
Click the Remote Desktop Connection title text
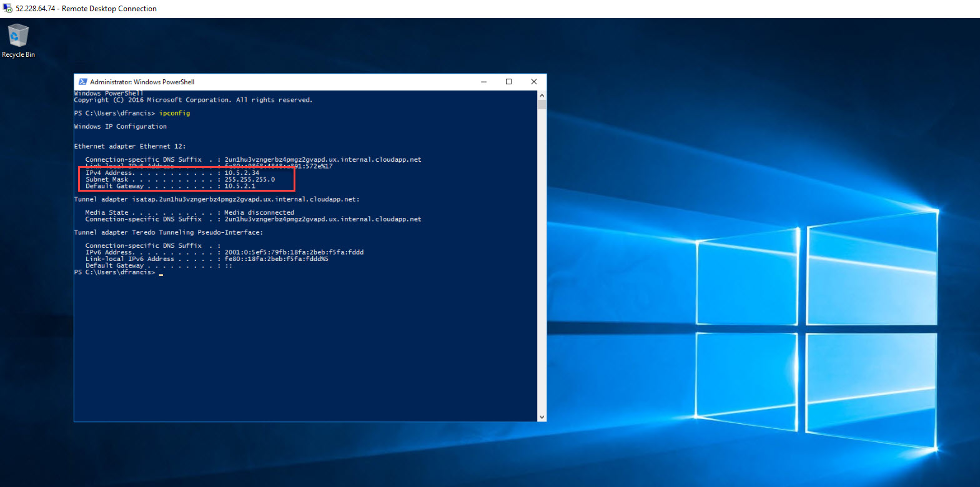[x=86, y=9]
